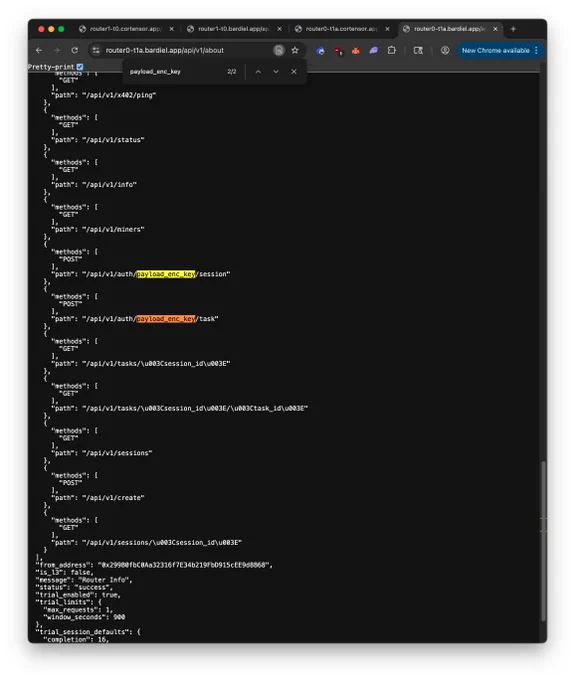Open the Chrome profile avatar
This screenshot has height=680, width=575.
click(x=445, y=50)
